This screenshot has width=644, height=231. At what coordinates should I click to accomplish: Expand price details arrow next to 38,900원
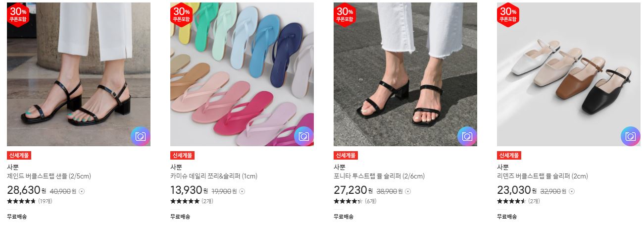409,191
